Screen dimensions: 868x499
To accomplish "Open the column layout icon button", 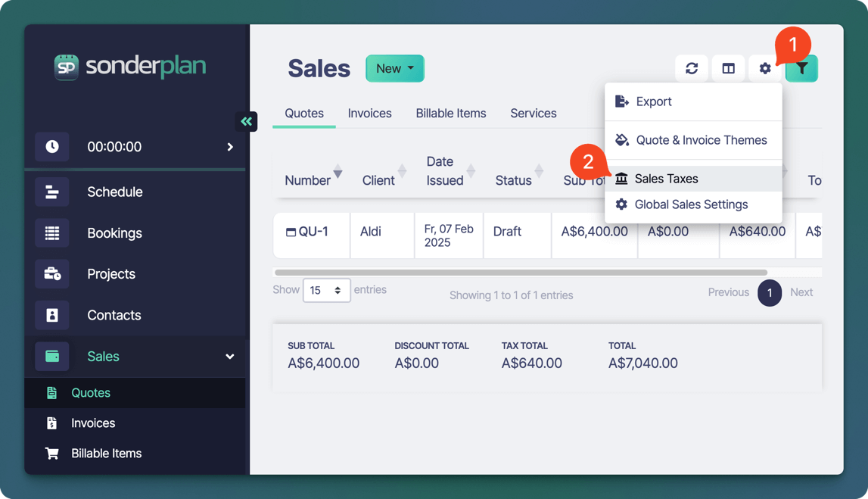I will pos(728,68).
